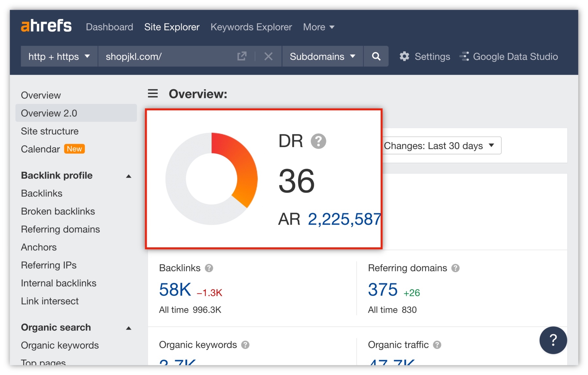588x375 pixels.
Task: Collapse the Organic search section
Action: [x=129, y=328]
